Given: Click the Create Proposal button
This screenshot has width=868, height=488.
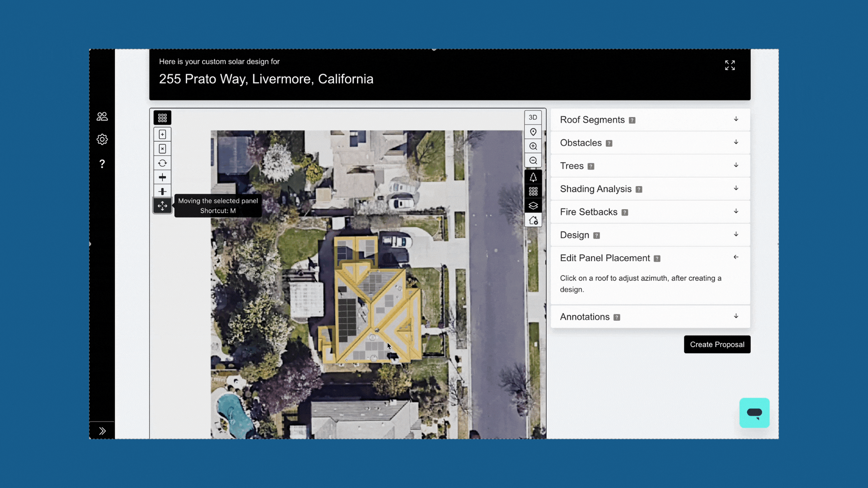Looking at the screenshot, I should tap(717, 344).
